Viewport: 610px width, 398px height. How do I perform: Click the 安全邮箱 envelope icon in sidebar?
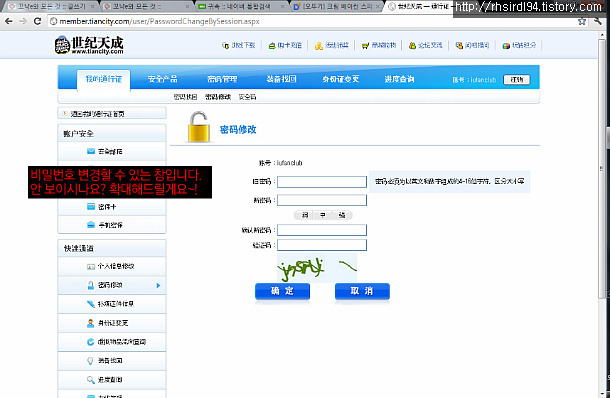click(x=91, y=151)
